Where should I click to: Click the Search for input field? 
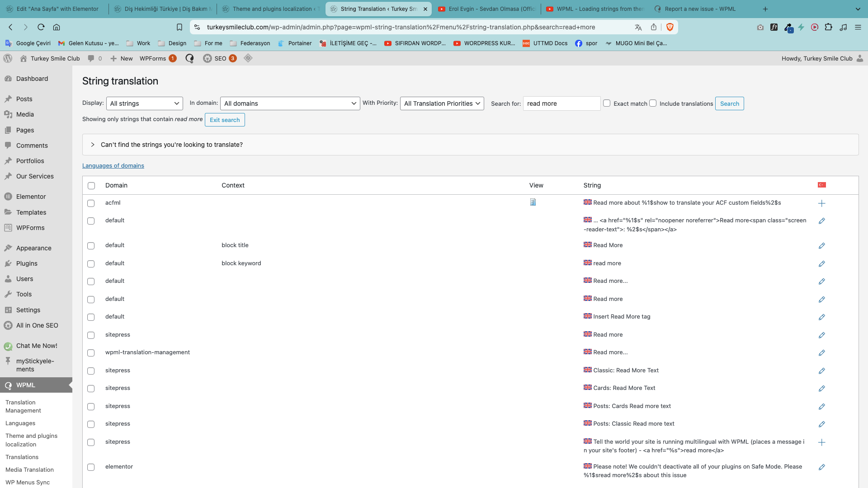[x=561, y=103]
